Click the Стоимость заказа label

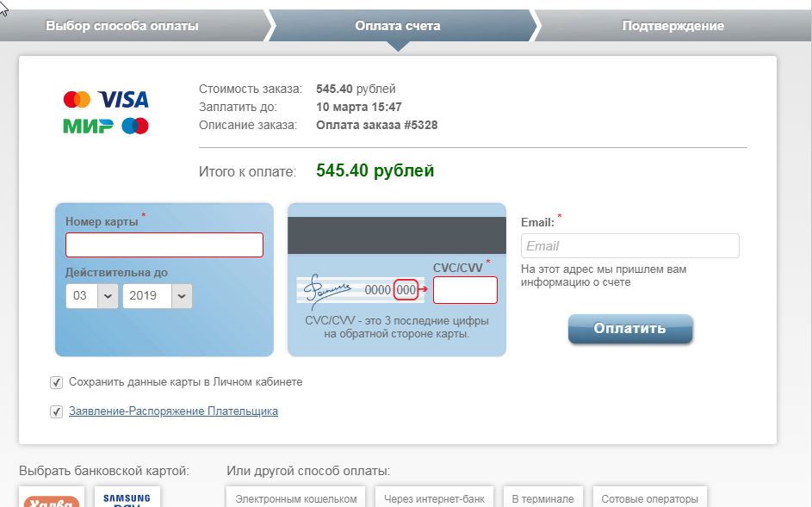250,89
